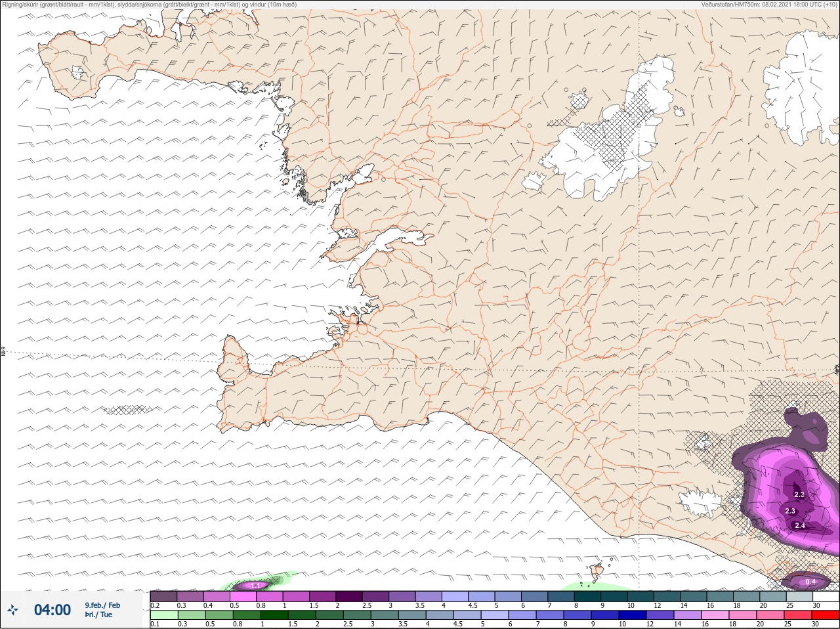Click the 'þri./ Tue' weekday label
The height and width of the screenshot is (629, 840).
(98, 615)
